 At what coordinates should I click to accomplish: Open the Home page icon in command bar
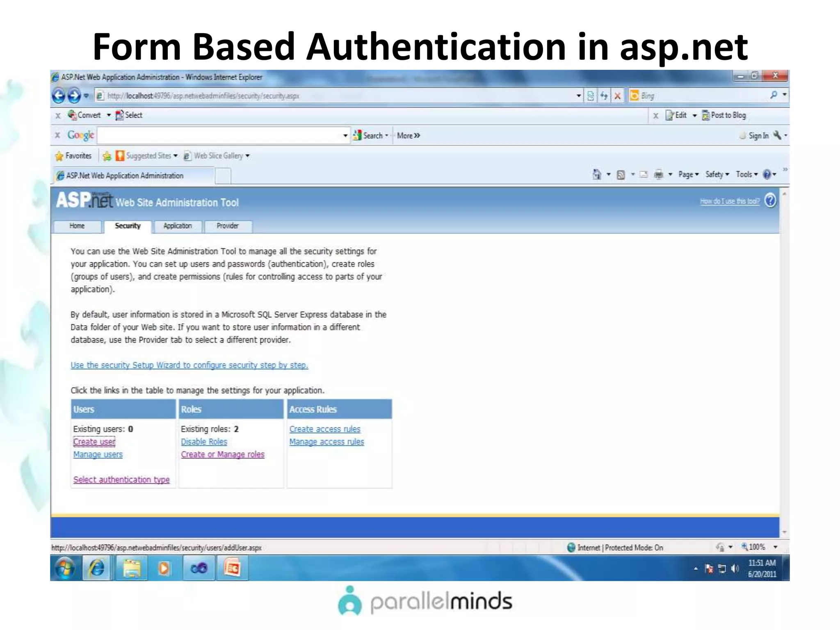(x=597, y=175)
